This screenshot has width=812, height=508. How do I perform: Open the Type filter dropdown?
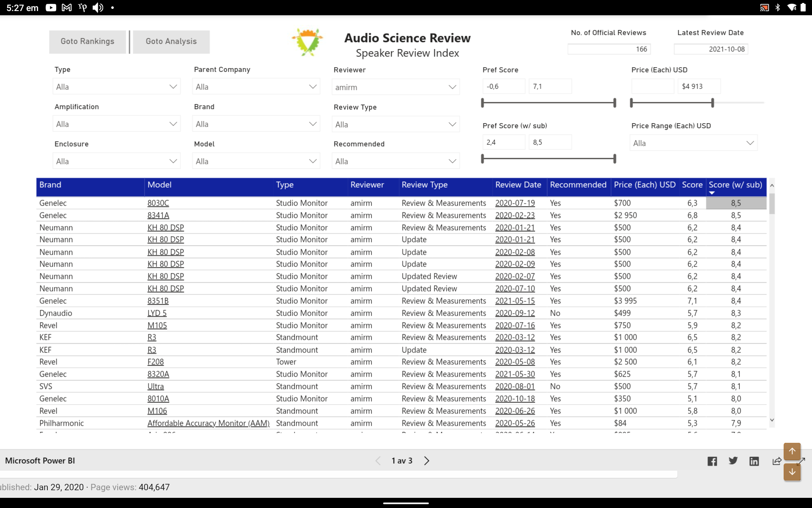(117, 87)
